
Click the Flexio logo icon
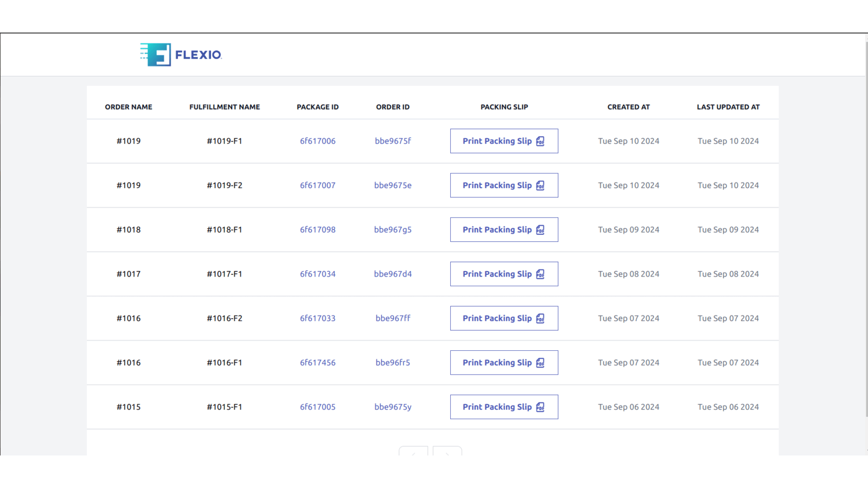tap(156, 54)
